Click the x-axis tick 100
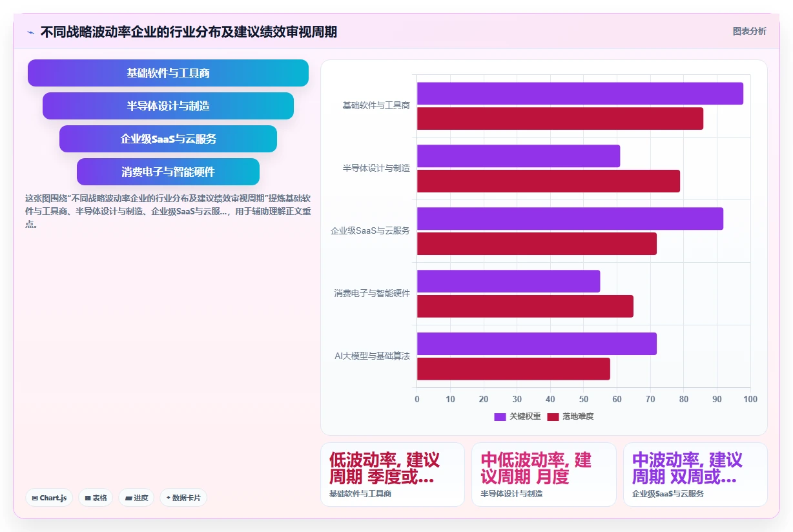The image size is (793, 532). 750,400
